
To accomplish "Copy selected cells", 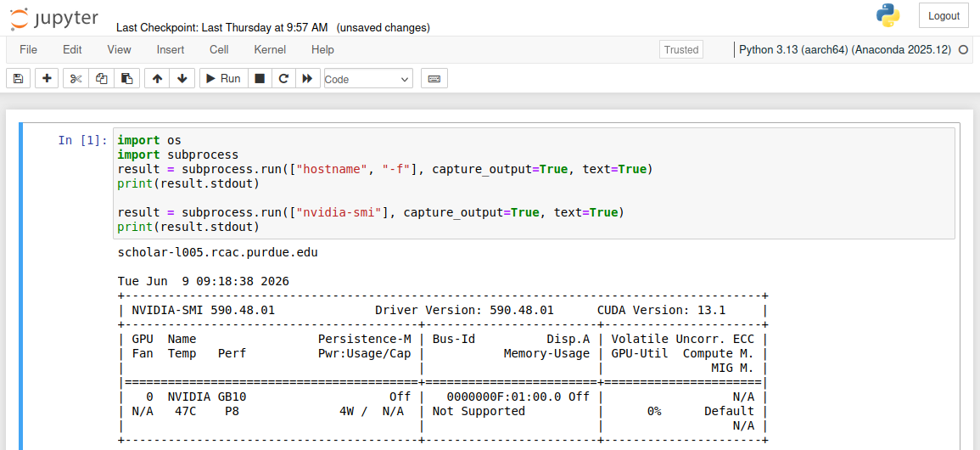I will coord(101,79).
